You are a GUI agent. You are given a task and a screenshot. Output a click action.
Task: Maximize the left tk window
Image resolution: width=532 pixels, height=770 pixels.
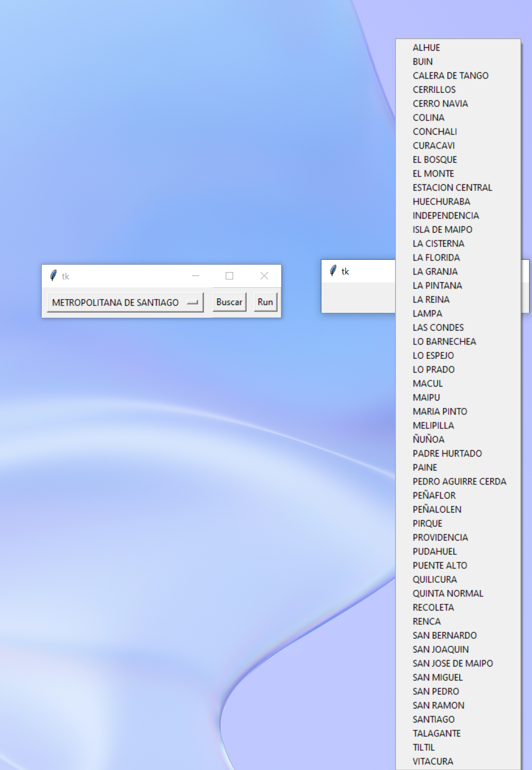(229, 276)
